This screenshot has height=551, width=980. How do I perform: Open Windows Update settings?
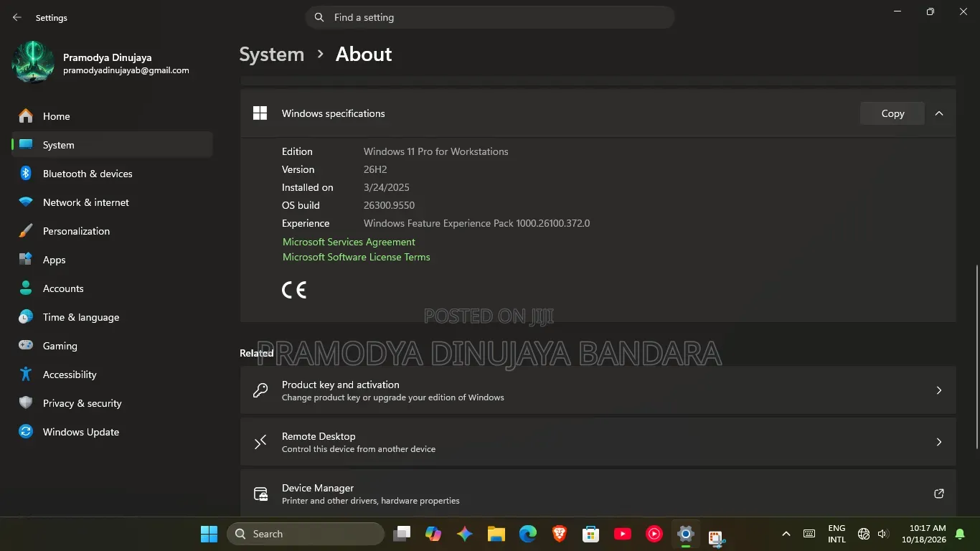pos(112,432)
